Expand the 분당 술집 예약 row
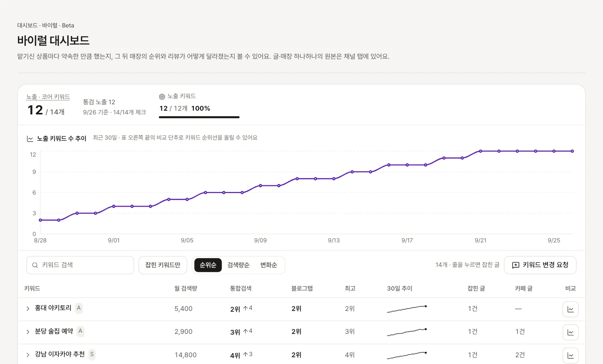The width and height of the screenshot is (603, 364). pyautogui.click(x=28, y=332)
